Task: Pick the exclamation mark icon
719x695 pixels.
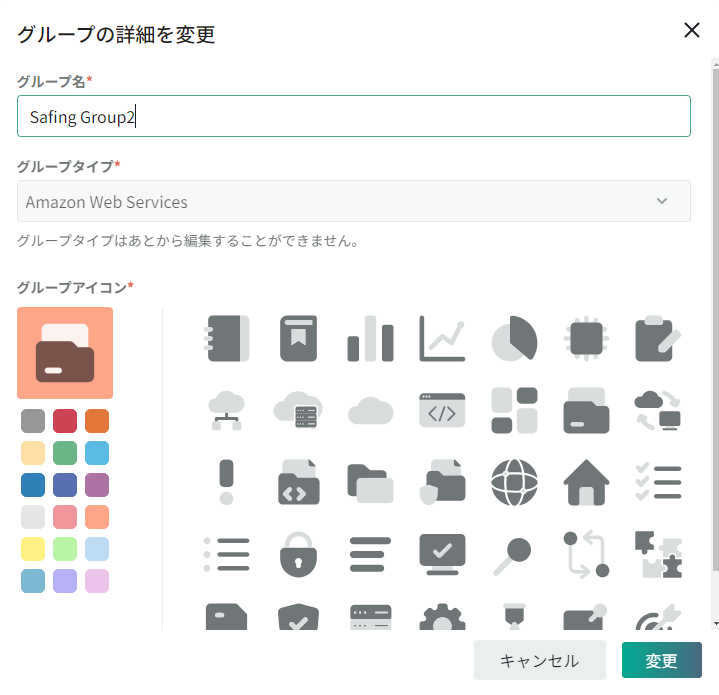Action: pyautogui.click(x=227, y=482)
